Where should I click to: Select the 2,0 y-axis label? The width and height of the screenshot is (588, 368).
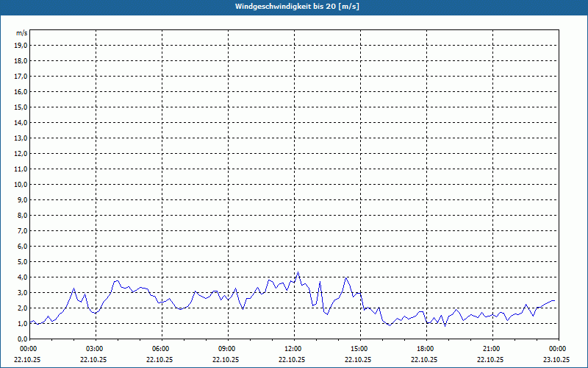click(x=23, y=308)
